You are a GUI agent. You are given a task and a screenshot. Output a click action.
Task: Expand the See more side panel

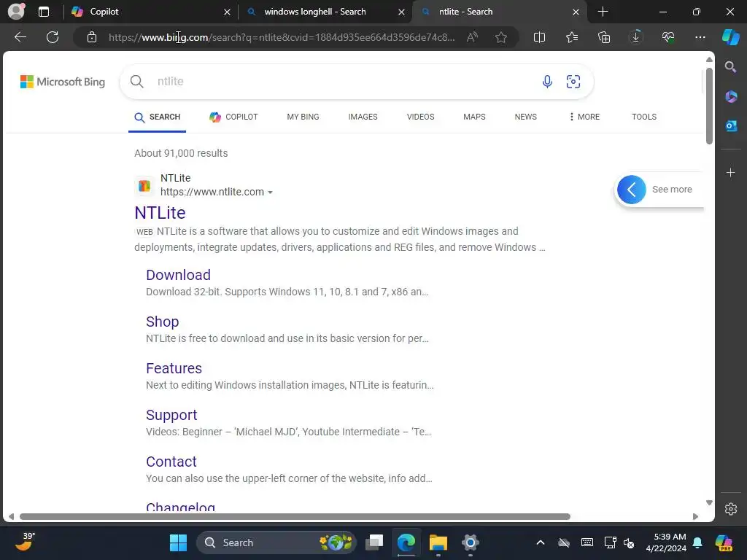[631, 189]
